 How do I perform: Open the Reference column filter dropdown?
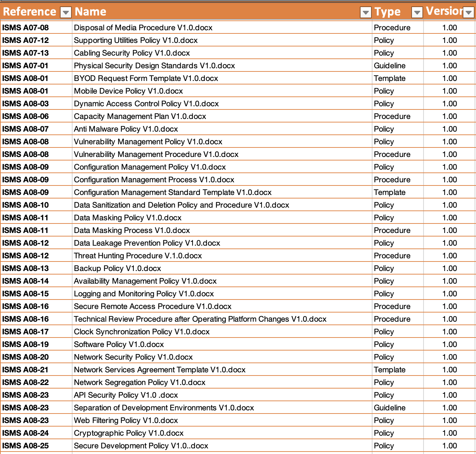click(x=65, y=13)
